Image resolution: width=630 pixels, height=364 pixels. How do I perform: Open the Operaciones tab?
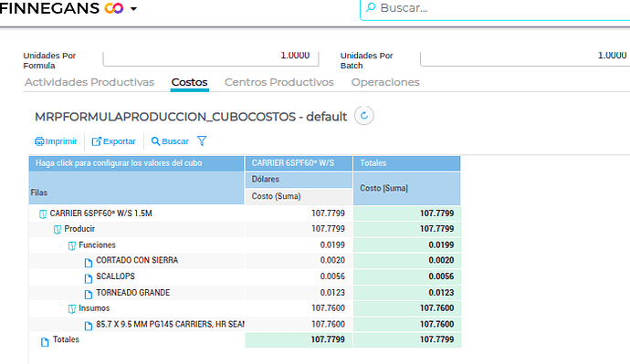tap(385, 82)
